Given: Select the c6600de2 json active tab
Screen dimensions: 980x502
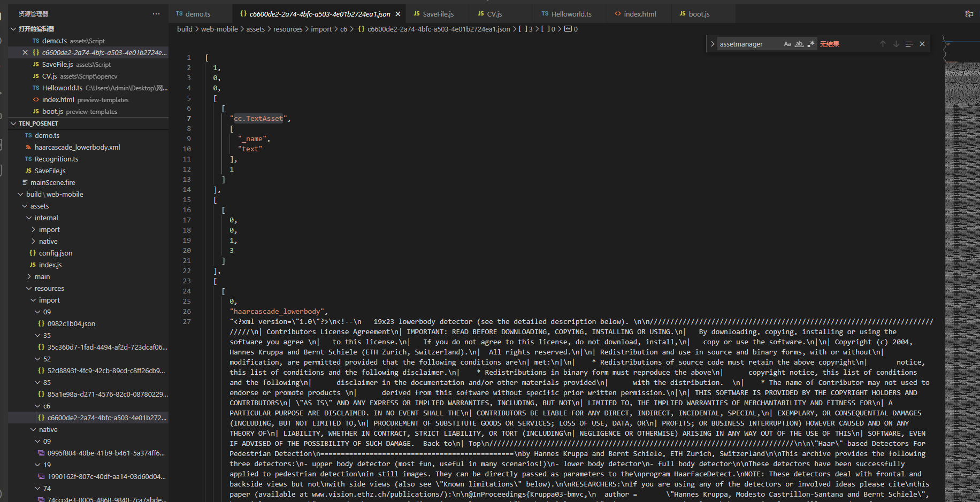Looking at the screenshot, I should [x=320, y=14].
